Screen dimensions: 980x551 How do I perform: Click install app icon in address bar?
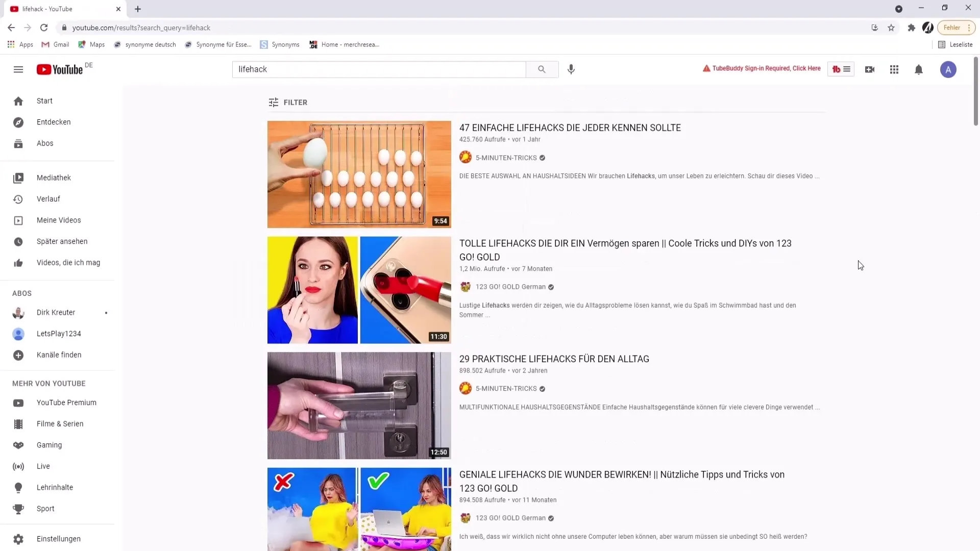875,28
